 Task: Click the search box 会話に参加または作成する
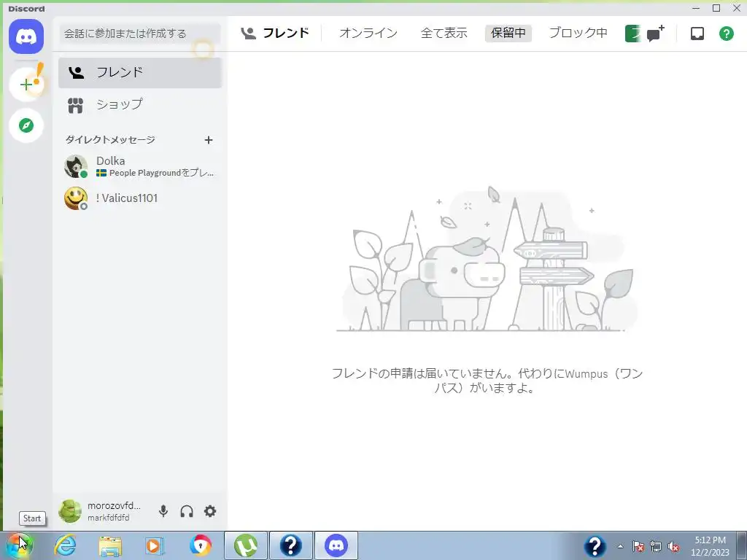pos(140,34)
